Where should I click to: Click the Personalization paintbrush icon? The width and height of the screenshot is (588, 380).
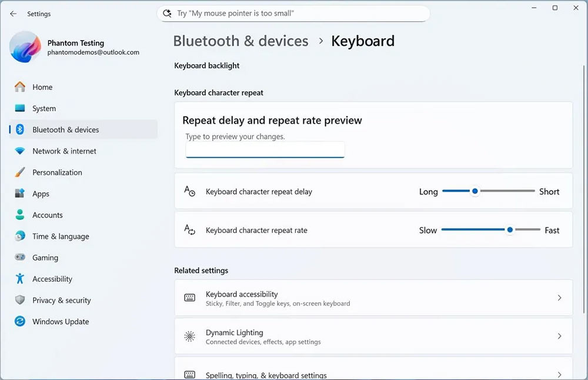coord(19,172)
